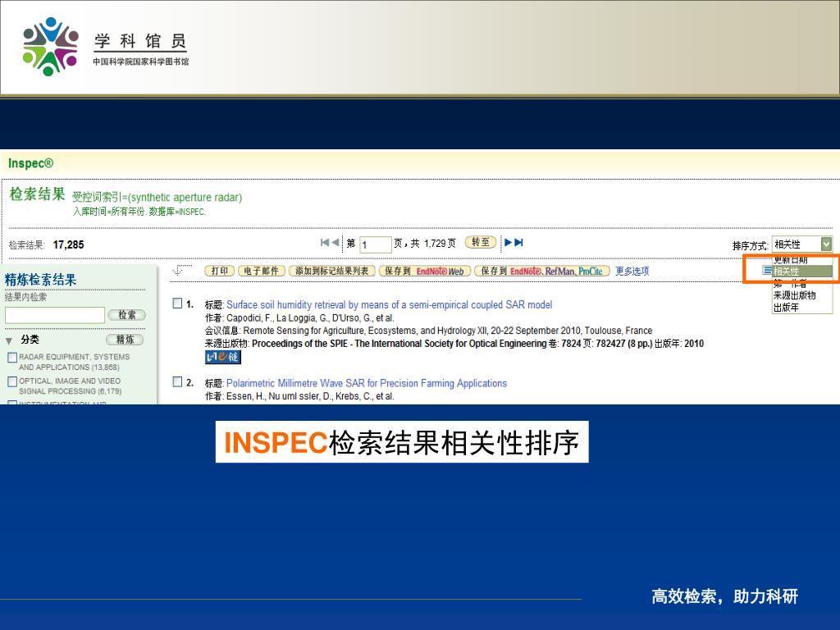Click 添加到标记结果列表 button
Image resolution: width=840 pixels, height=630 pixels.
332,271
